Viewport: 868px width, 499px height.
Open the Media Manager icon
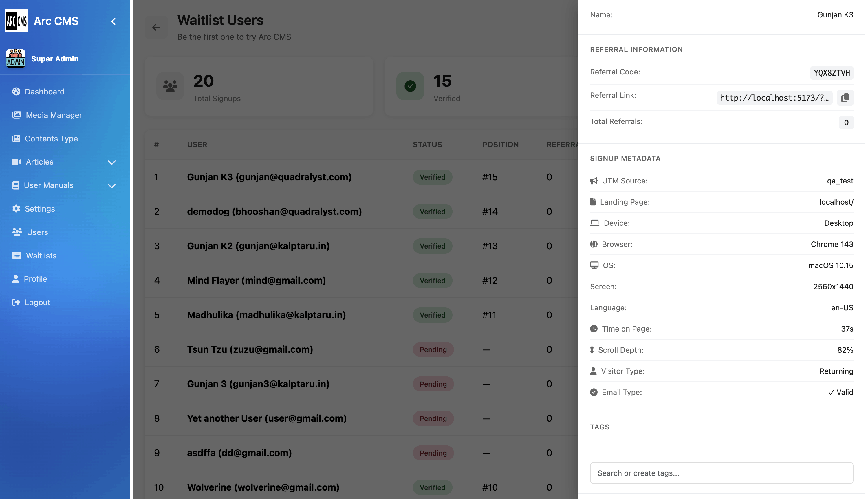pos(16,115)
